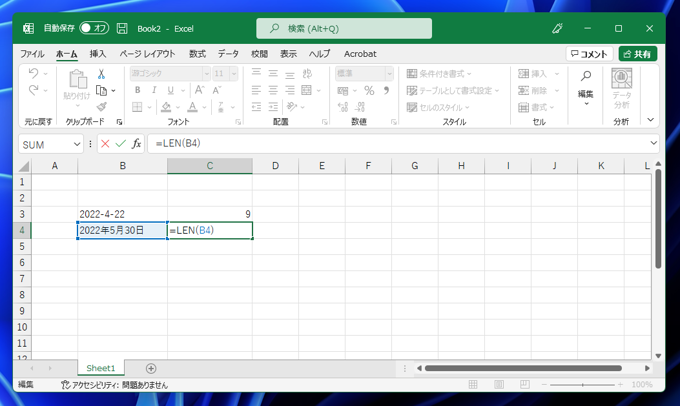Click the Redo icon
The height and width of the screenshot is (406, 680).
(x=33, y=90)
